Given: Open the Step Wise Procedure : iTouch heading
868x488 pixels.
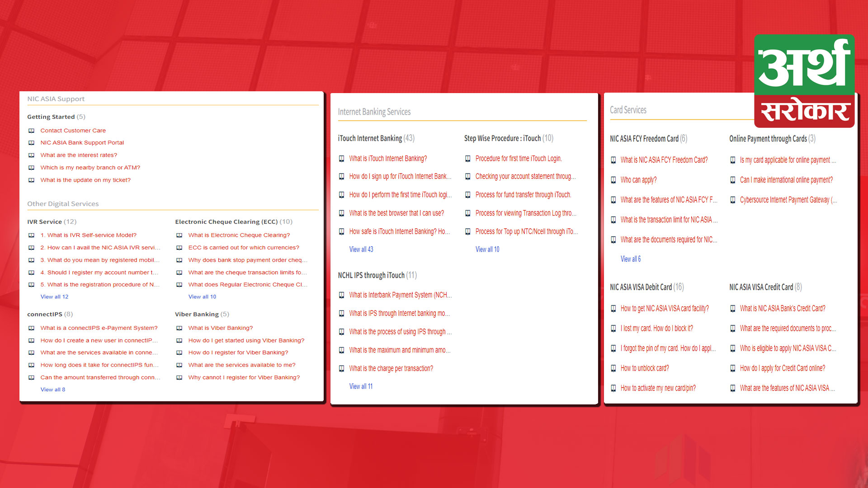Looking at the screenshot, I should (x=509, y=138).
